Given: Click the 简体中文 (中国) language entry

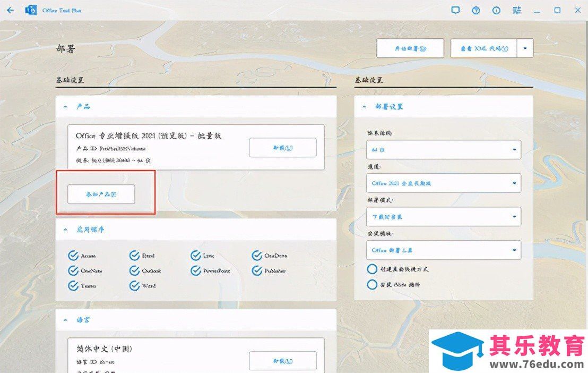Looking at the screenshot, I should [x=104, y=349].
